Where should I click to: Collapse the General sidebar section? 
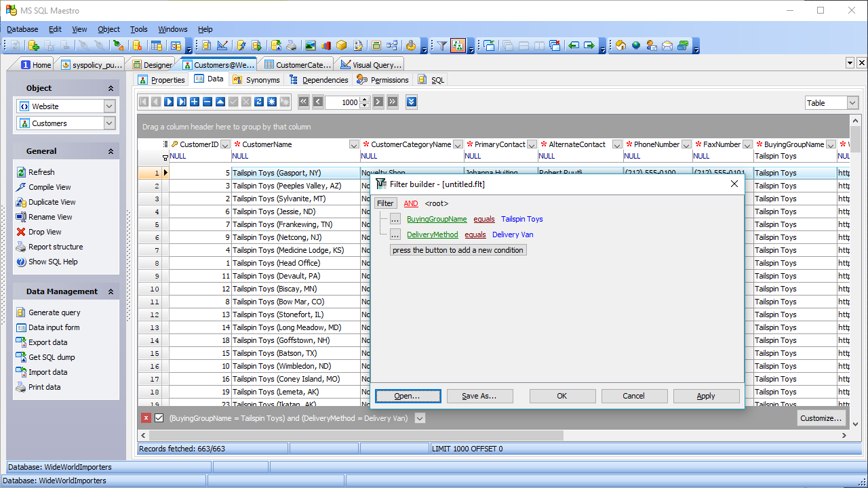click(x=111, y=152)
